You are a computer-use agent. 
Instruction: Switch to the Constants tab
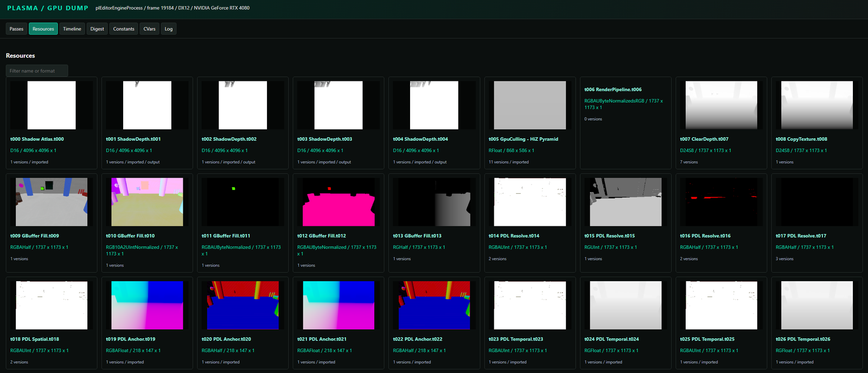pyautogui.click(x=124, y=29)
